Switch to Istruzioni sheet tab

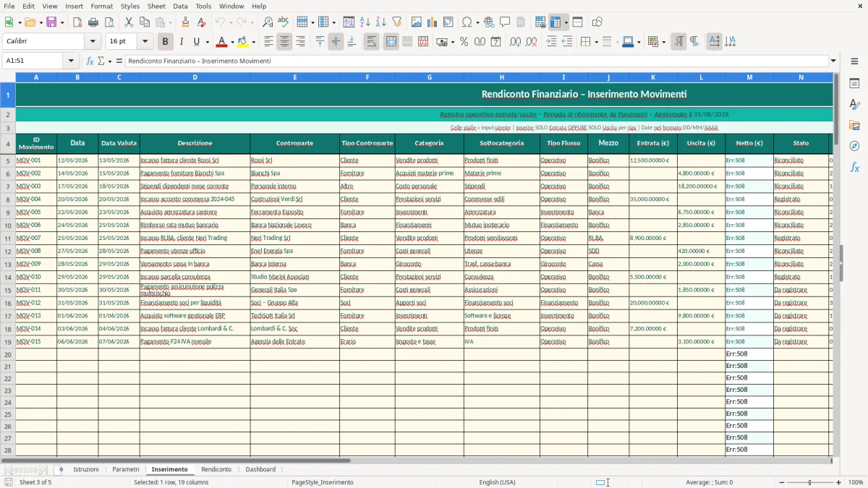tap(86, 470)
